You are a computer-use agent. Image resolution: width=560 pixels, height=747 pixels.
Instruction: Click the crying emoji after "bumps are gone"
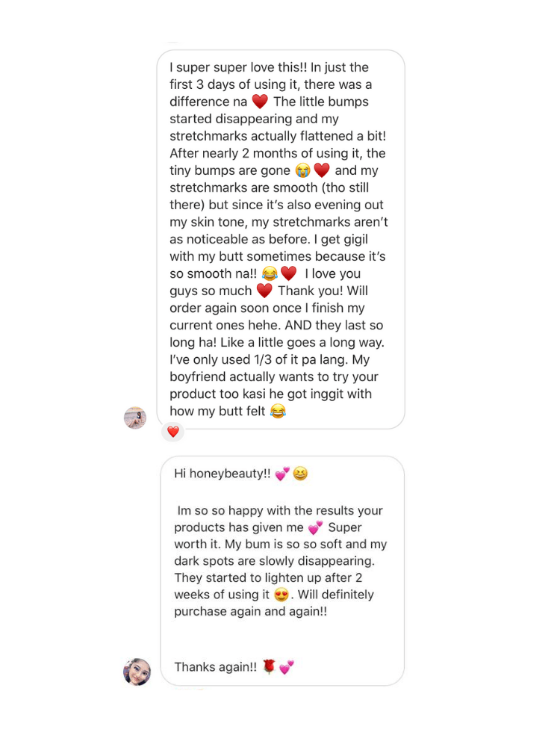(302, 170)
